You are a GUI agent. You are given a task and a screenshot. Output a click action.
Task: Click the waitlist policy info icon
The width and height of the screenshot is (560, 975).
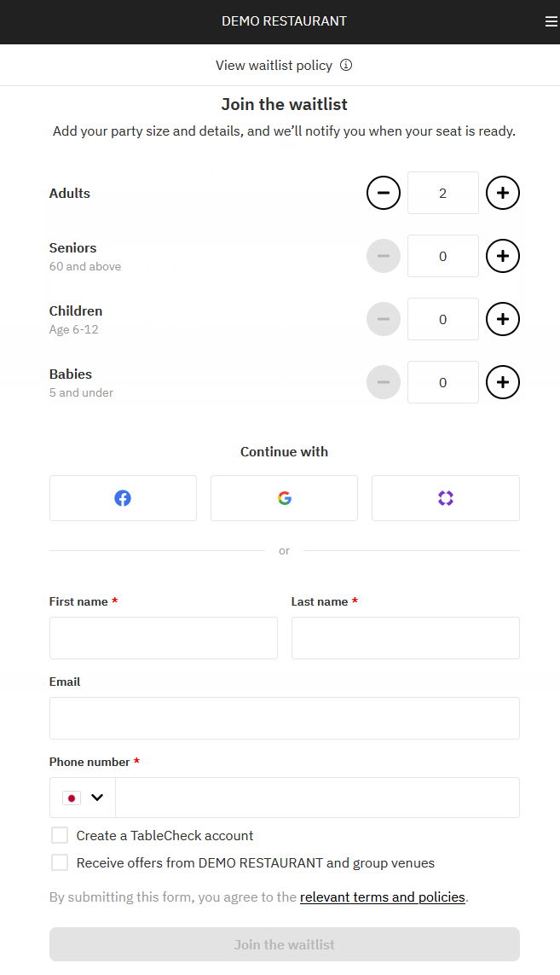346,66
